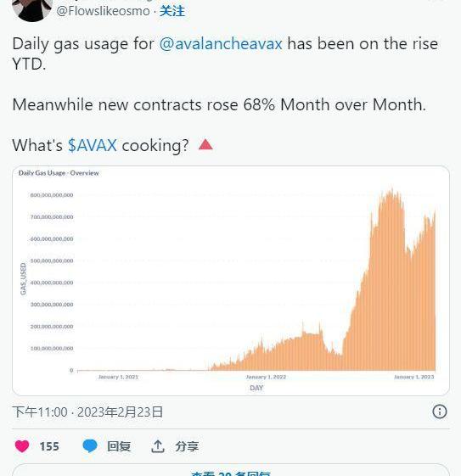Click the red triangle emoji
Viewport: 461px width, 476px height.
click(x=205, y=145)
